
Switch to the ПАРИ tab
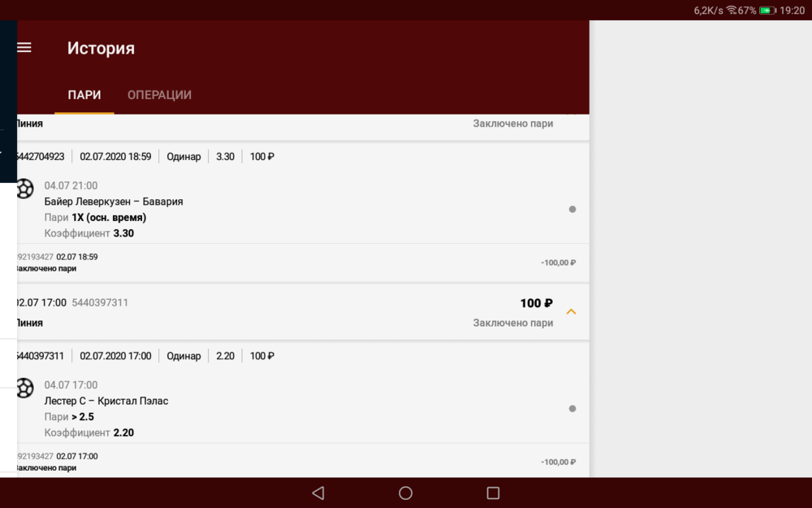[x=84, y=95]
